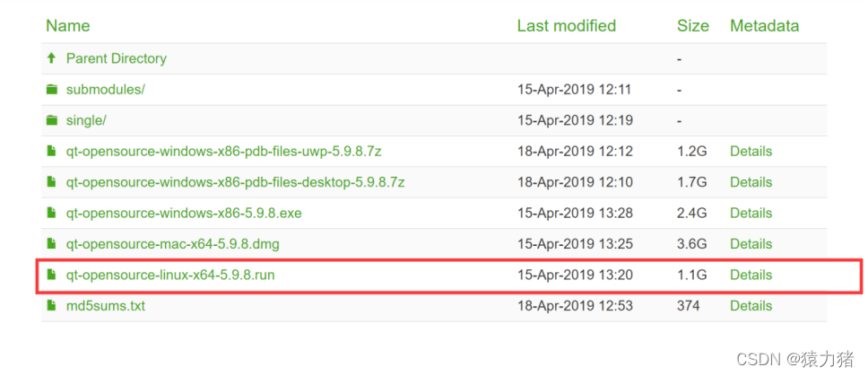
Task: Click the date 18-Apr-2019 12:10
Action: point(575,182)
